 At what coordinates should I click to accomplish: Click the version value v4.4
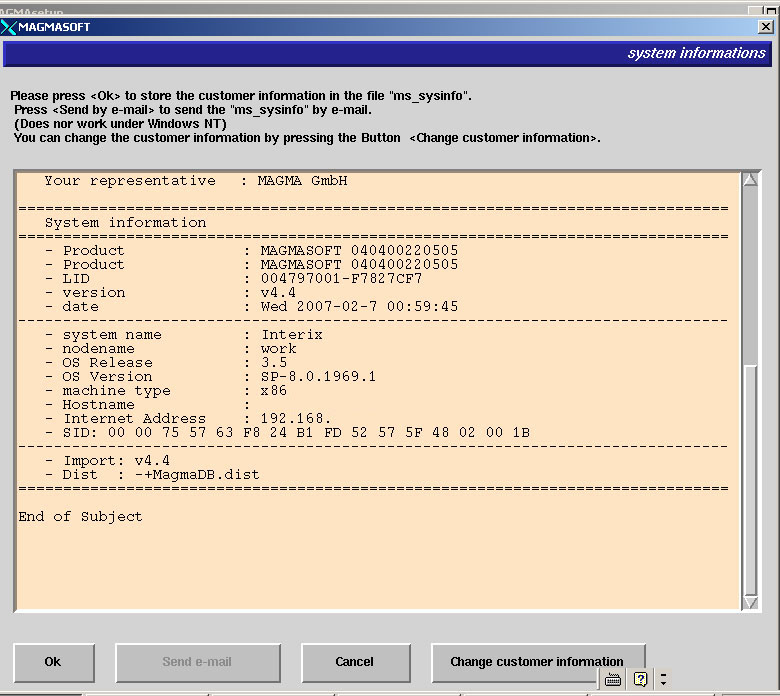pos(278,293)
